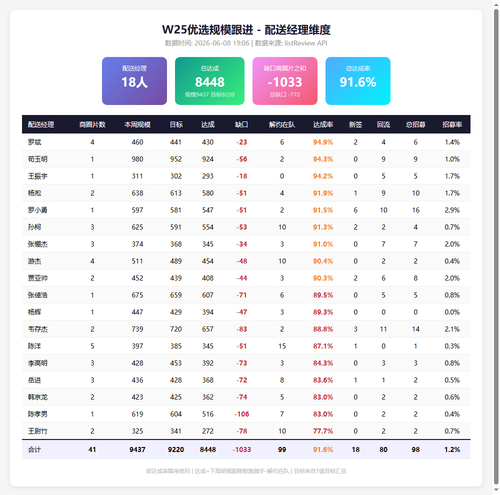Image resolution: width=500 pixels, height=495 pixels.
Task: Select manager name 王振宇 in the table
Action: pyautogui.click(x=38, y=176)
